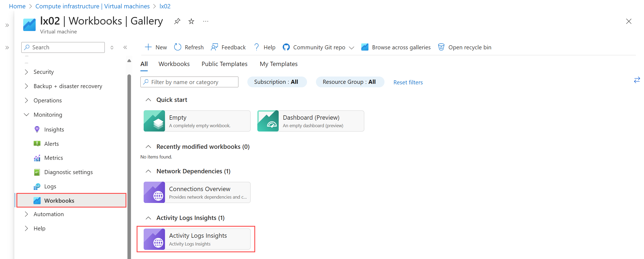Screen dimensions: 644x259
Task: Toggle the Subscription filter pill
Action: pyautogui.click(x=277, y=82)
